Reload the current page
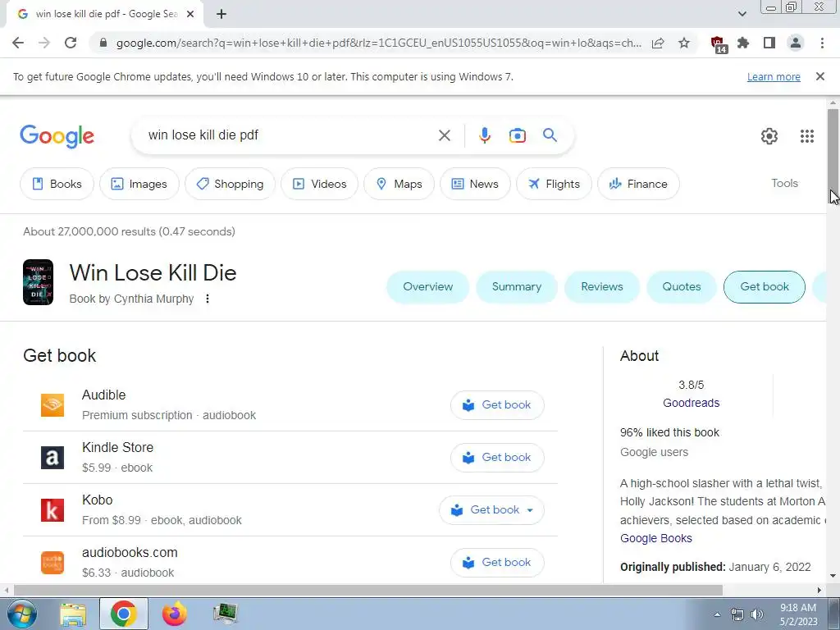The image size is (840, 630). tap(71, 43)
